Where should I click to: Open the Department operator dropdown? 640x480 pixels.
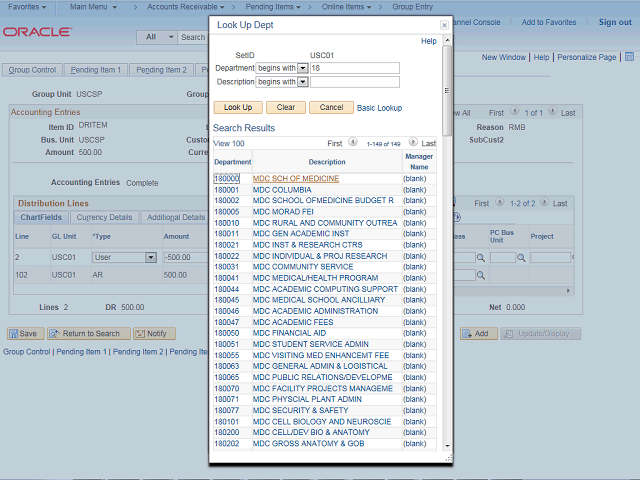click(x=302, y=68)
